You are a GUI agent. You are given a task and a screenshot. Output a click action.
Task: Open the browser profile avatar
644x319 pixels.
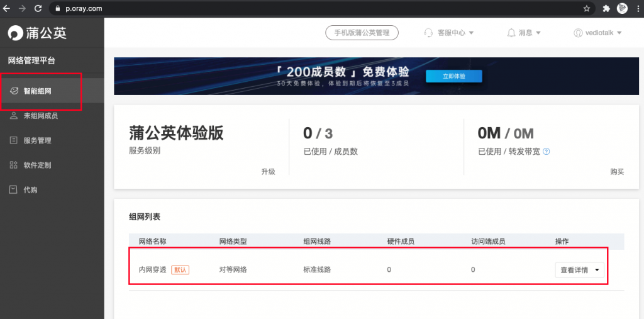tap(622, 8)
